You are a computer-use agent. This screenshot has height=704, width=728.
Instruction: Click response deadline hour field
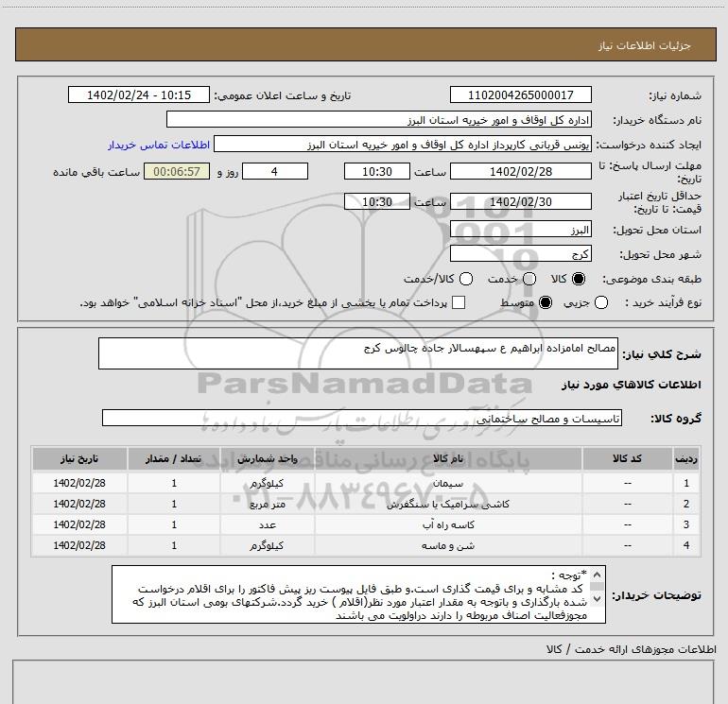[x=377, y=171]
